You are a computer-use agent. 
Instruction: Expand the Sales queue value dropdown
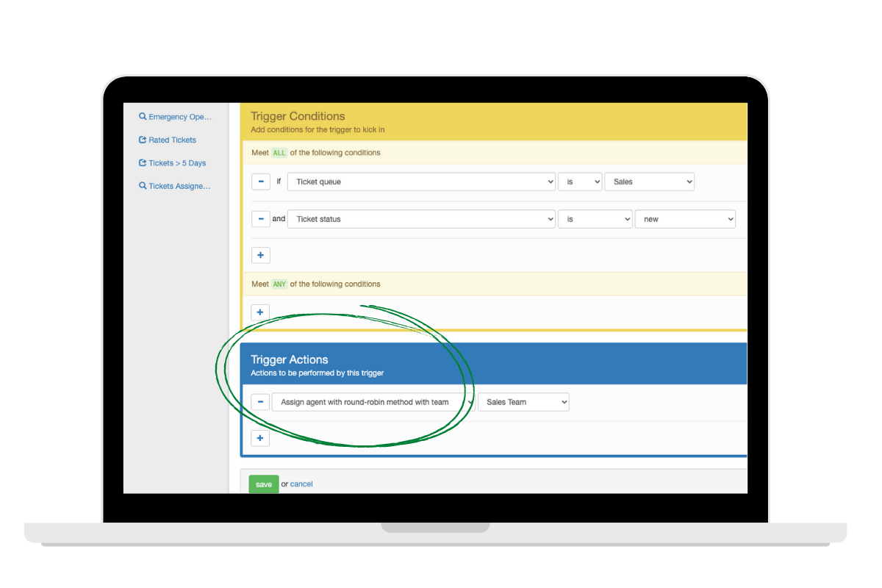click(649, 182)
